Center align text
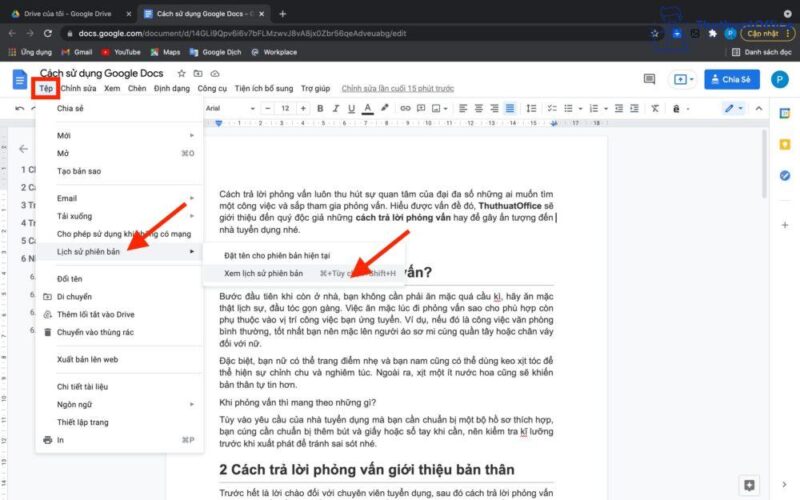Image resolution: width=800 pixels, height=500 pixels. coord(479,108)
